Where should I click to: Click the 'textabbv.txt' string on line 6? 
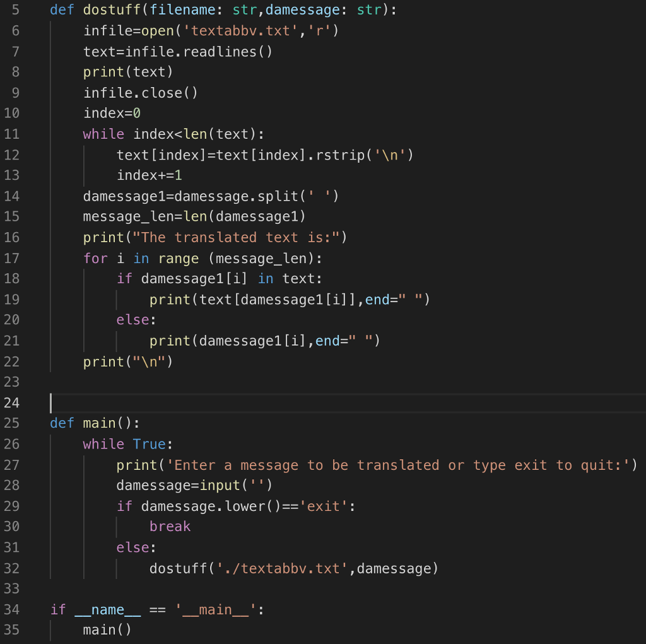[x=240, y=30]
